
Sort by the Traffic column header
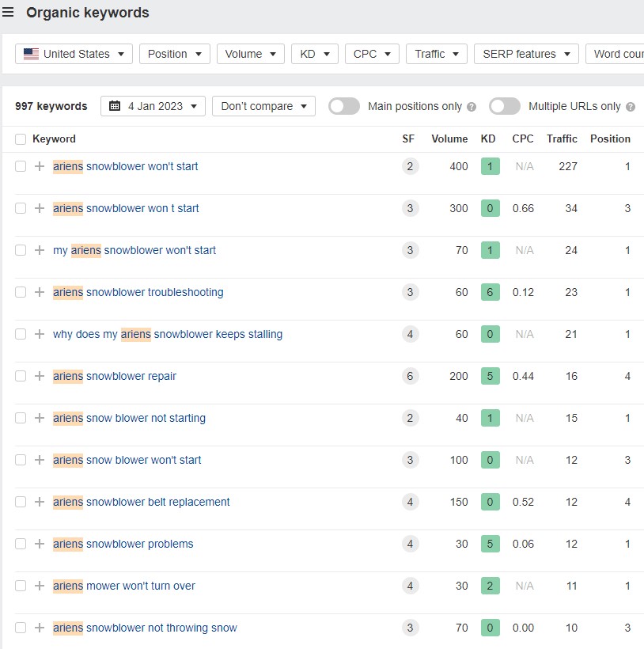[562, 139]
